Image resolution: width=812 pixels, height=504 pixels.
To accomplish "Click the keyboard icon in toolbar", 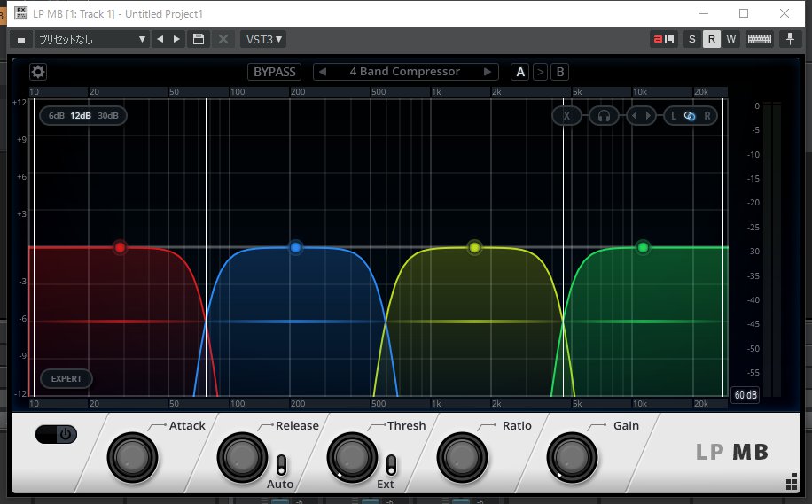I will 759,39.
